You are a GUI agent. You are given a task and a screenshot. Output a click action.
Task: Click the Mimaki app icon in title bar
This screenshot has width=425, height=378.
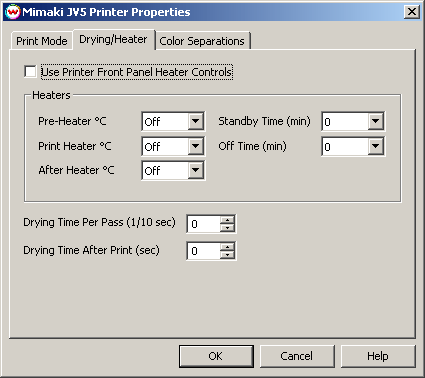point(13,12)
